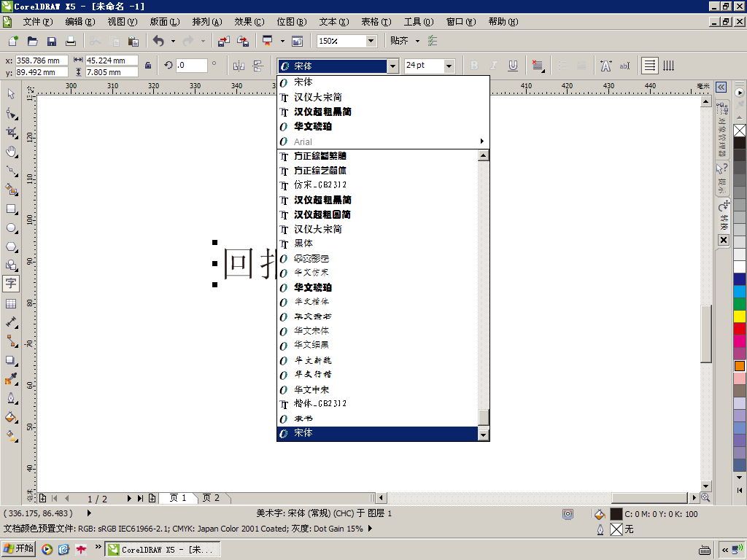Click the font list scroll down arrow
747x560 pixels.
coord(484,435)
